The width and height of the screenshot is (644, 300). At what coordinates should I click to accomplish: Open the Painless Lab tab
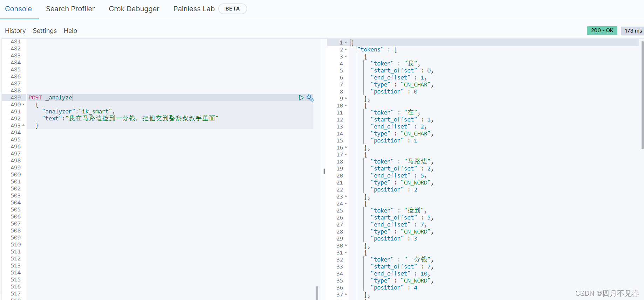pos(194,9)
